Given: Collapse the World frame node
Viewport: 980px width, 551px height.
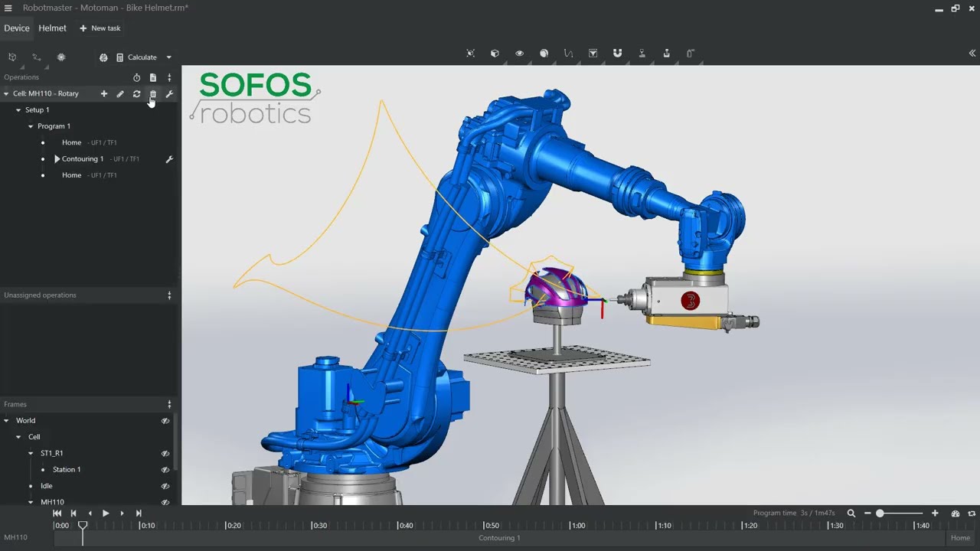Looking at the screenshot, I should pyautogui.click(x=6, y=421).
